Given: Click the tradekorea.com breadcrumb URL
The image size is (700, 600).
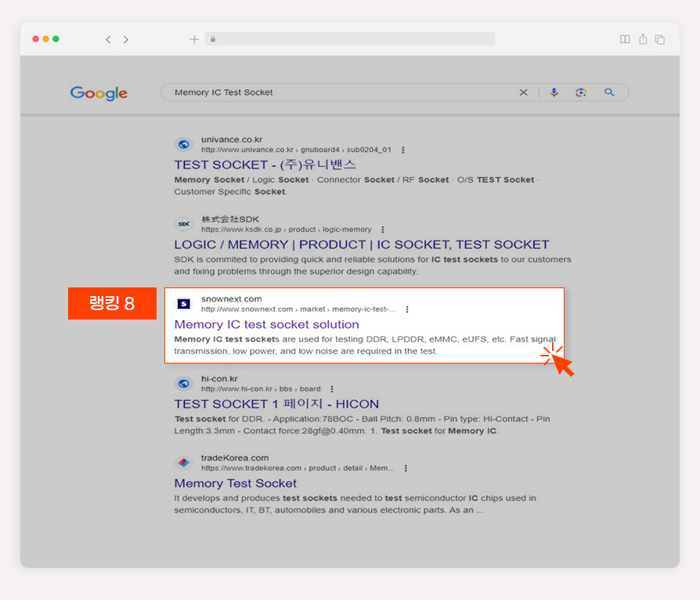Looking at the screenshot, I should coord(298,468).
